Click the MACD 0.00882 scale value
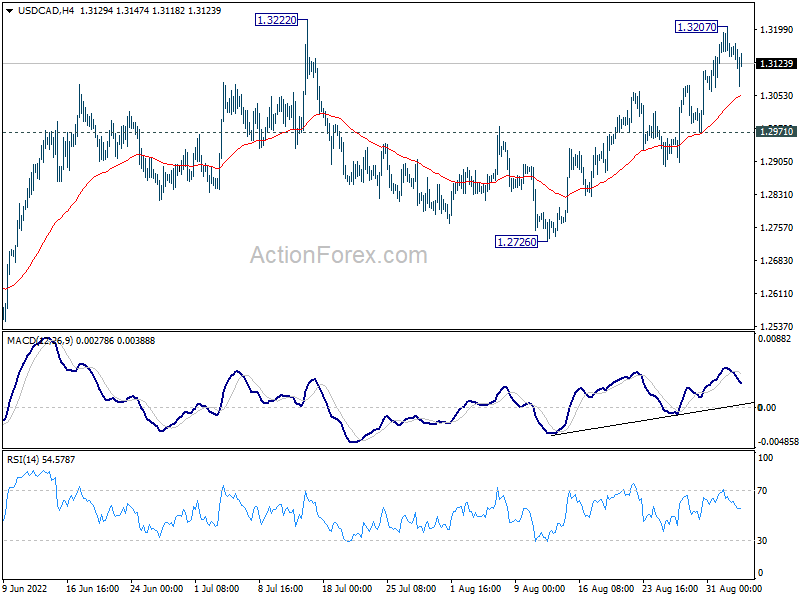 (774, 339)
